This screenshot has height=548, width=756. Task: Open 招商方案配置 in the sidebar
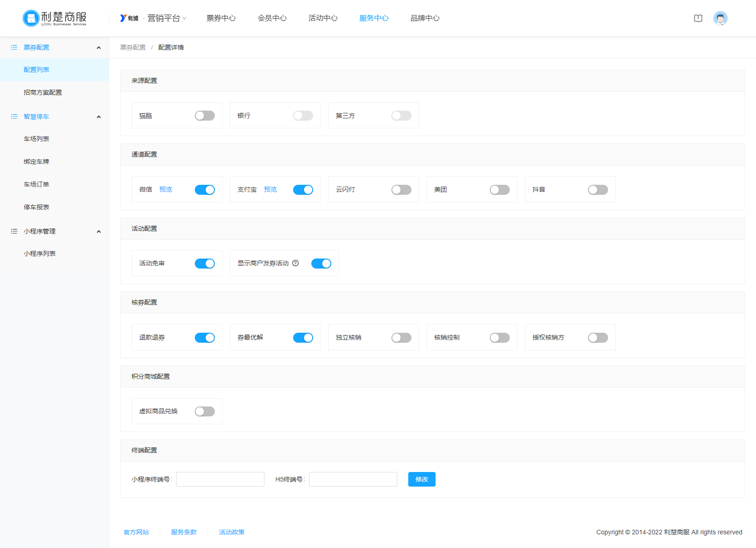coord(55,92)
